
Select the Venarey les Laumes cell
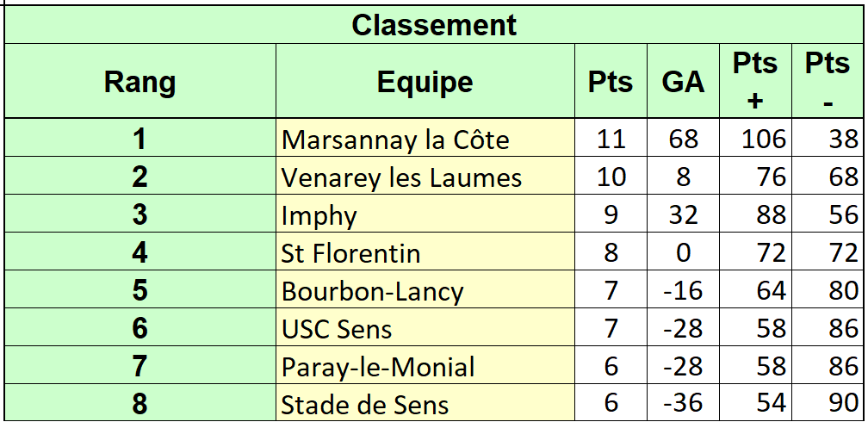click(x=425, y=176)
